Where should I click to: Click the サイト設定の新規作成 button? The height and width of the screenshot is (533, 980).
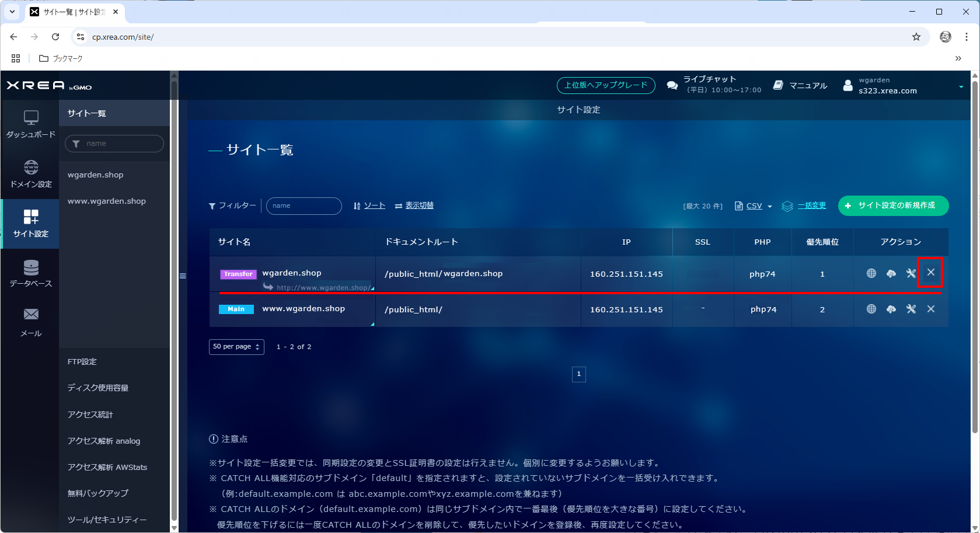click(x=893, y=205)
